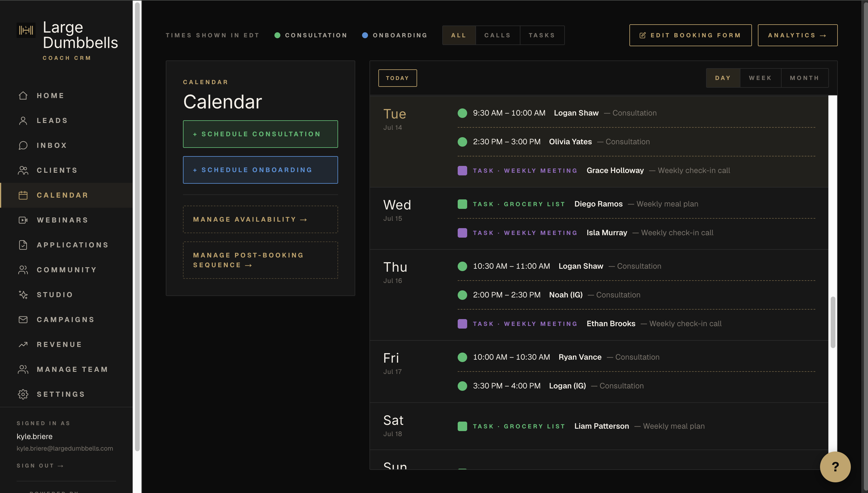The height and width of the screenshot is (493, 868).
Task: Open Leads via the person icon
Action: (x=23, y=121)
